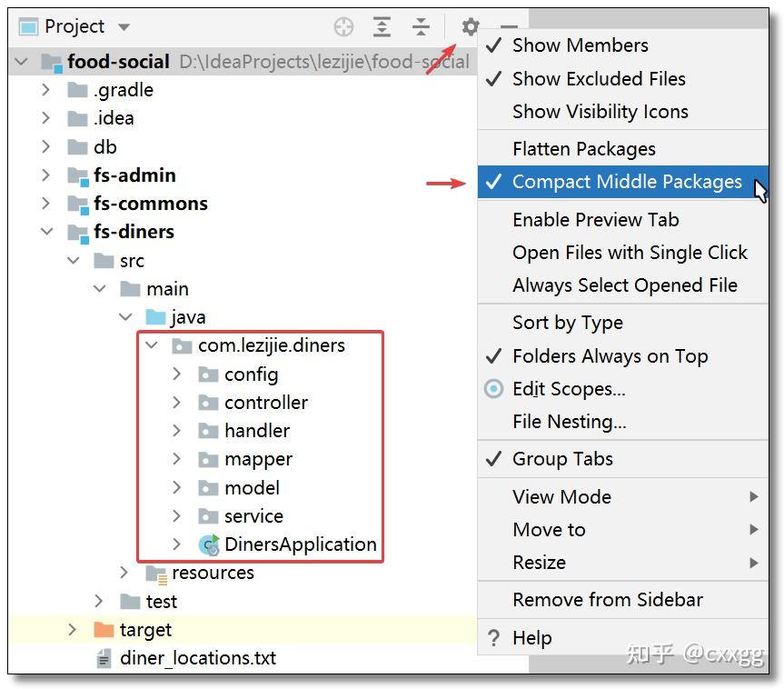Screen dimensions: 784x689
Task: Open the Project view settings gear
Action: point(469,26)
